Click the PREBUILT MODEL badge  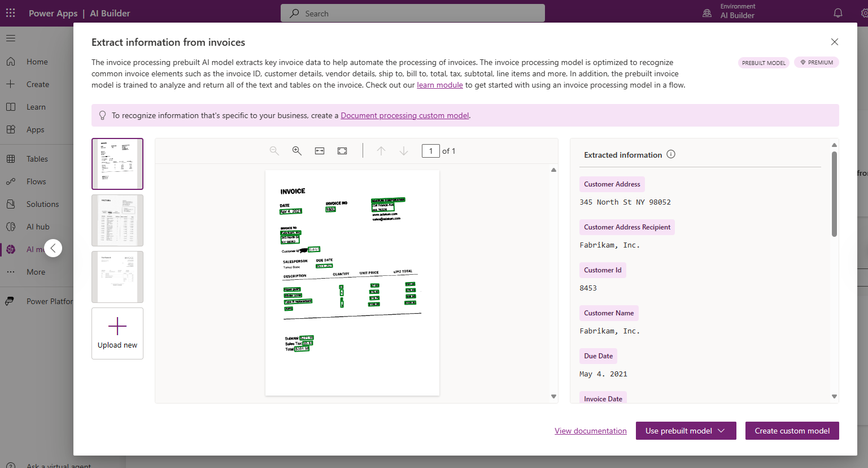click(764, 63)
